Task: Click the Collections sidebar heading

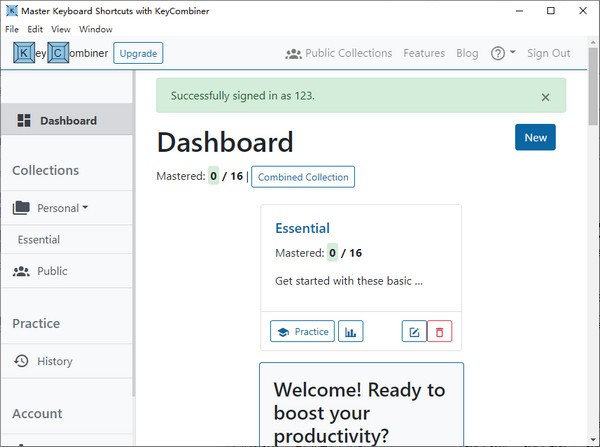Action: pos(46,170)
